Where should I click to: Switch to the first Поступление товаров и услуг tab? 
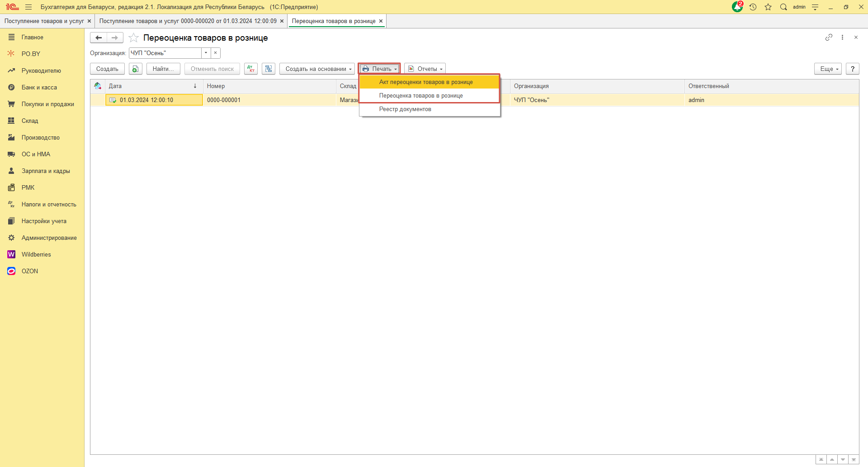click(x=44, y=21)
